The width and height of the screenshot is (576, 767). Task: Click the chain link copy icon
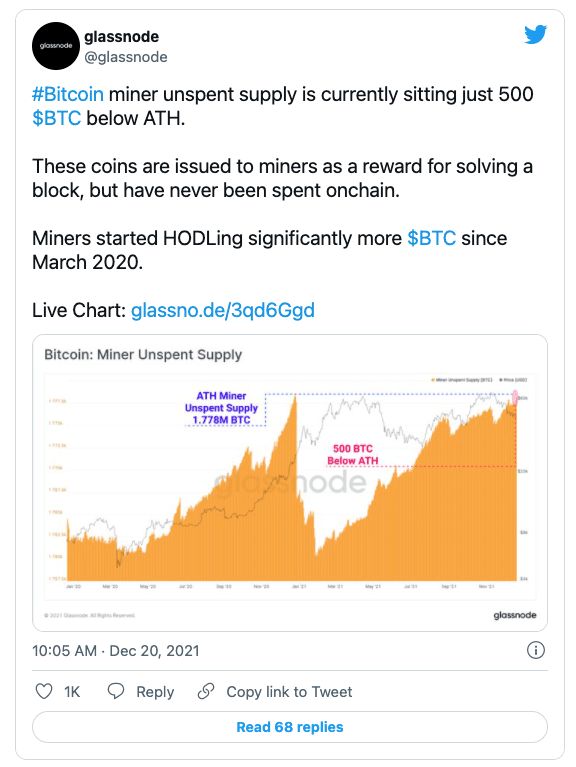click(206, 691)
